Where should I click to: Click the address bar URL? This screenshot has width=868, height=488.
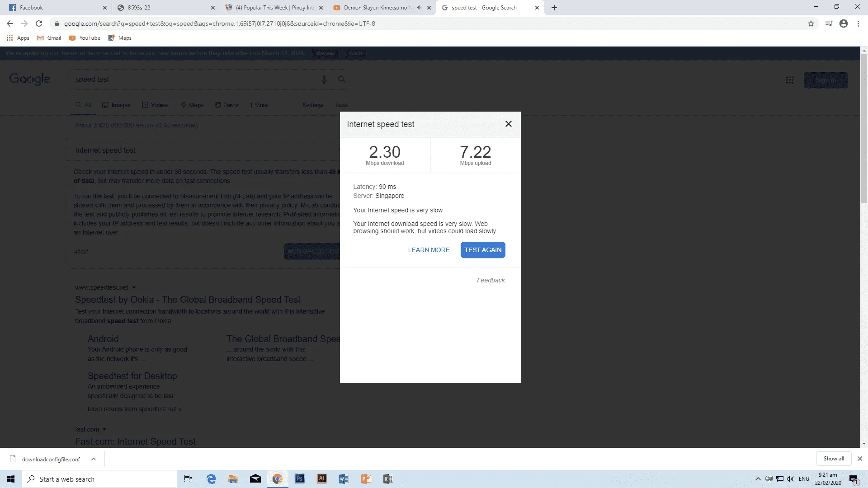pyautogui.click(x=219, y=23)
